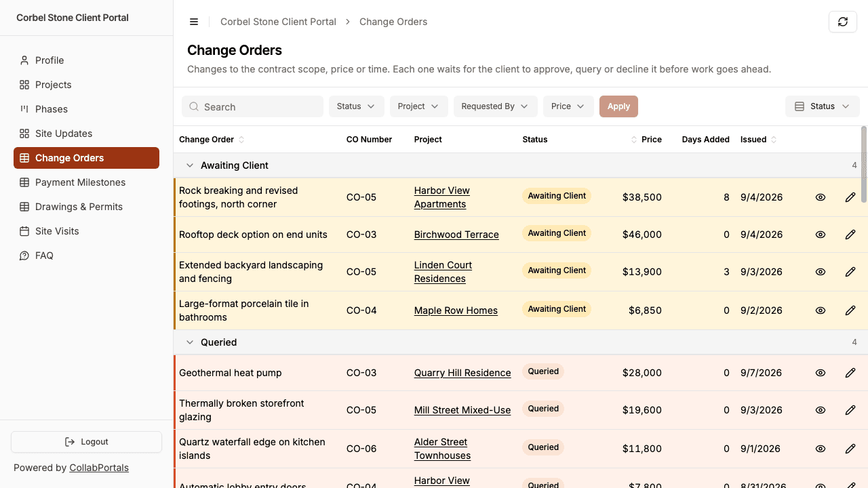Image resolution: width=868 pixels, height=488 pixels.
Task: Click the Corbel Stone Client Portal breadcrumb
Action: tap(278, 22)
